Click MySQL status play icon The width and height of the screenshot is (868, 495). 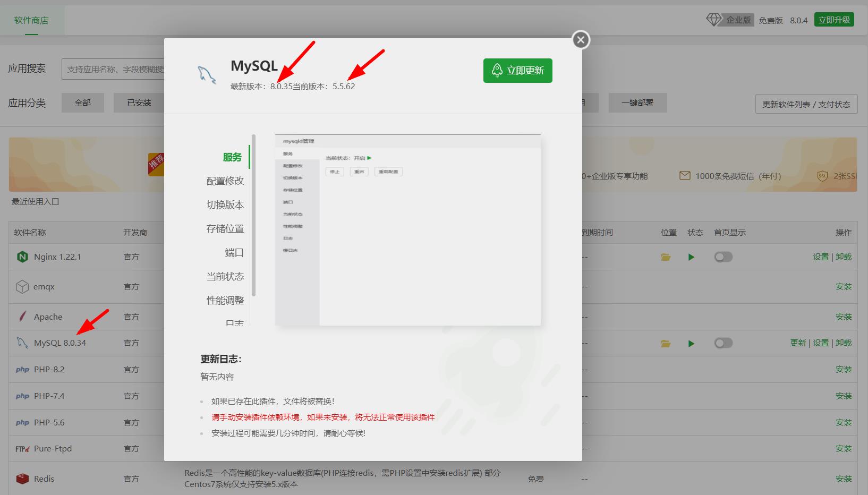tap(691, 344)
